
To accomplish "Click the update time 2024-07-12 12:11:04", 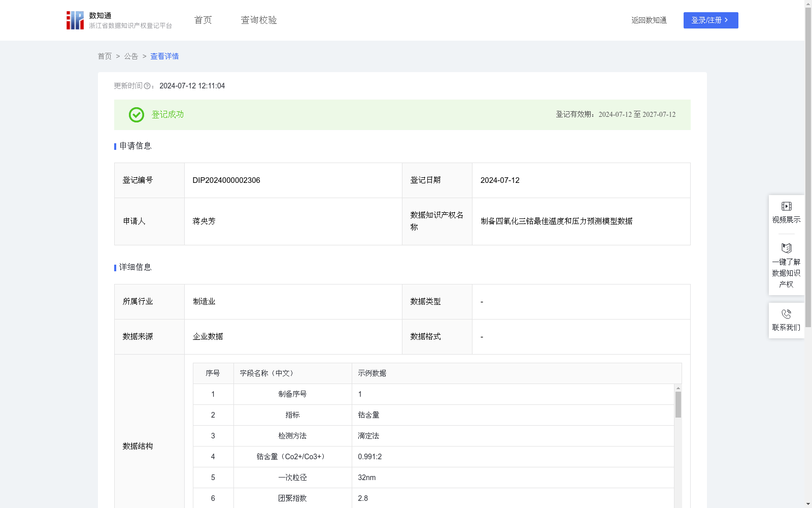I will click(x=192, y=86).
